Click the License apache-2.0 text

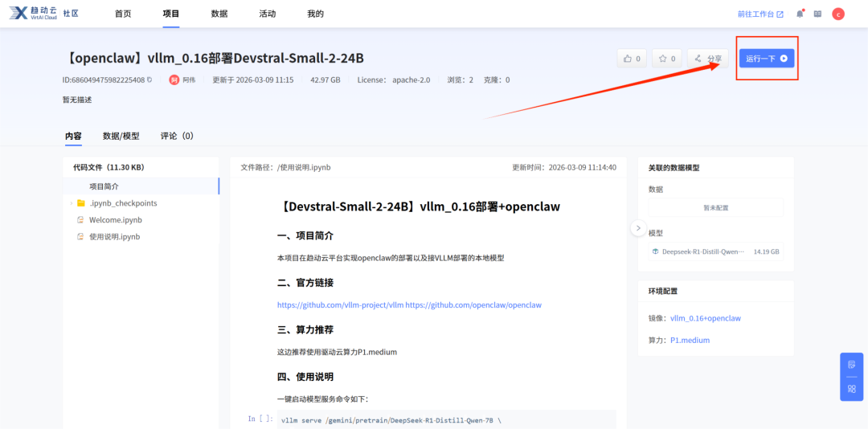click(394, 80)
